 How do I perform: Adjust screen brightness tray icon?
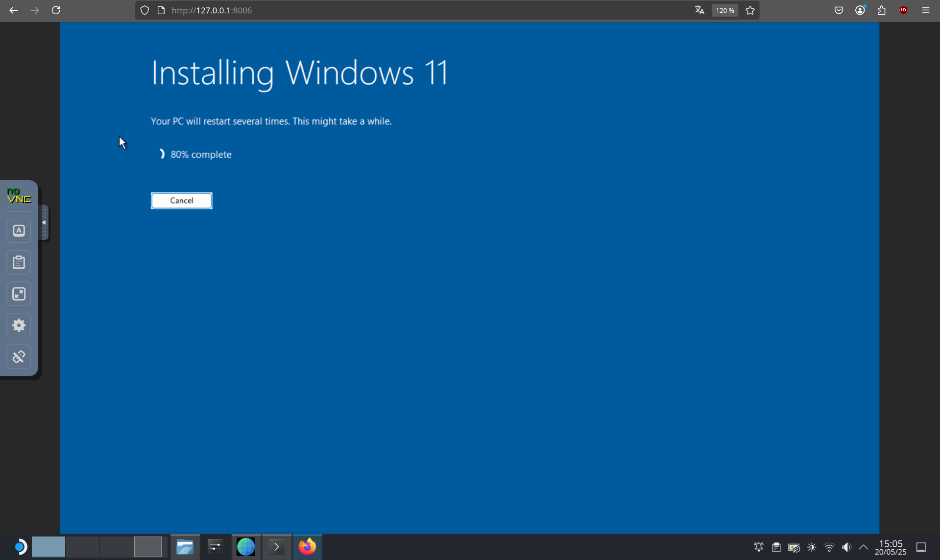pos(812,547)
